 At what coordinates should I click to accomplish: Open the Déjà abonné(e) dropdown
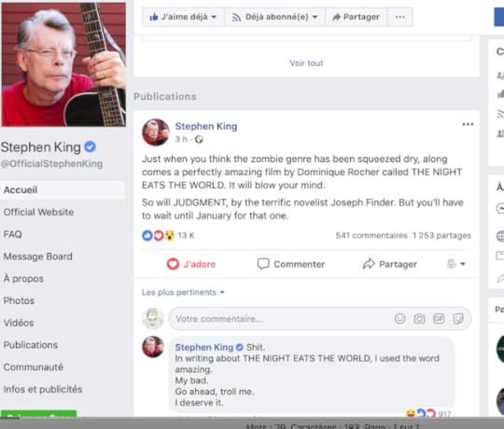[274, 17]
